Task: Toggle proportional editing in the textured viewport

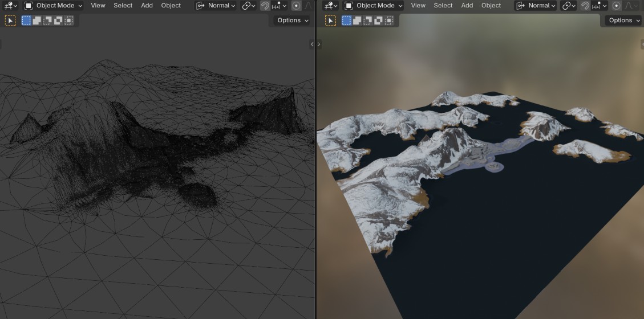Action: [617, 6]
